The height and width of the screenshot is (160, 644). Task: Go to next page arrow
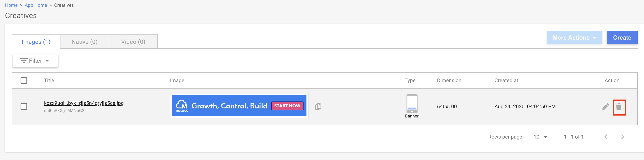[x=623, y=137]
